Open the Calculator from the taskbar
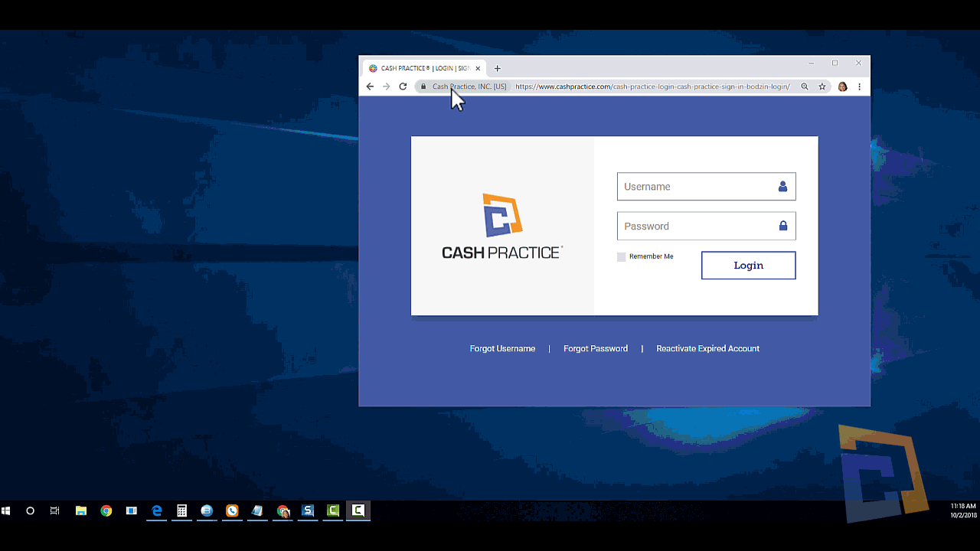 (182, 510)
